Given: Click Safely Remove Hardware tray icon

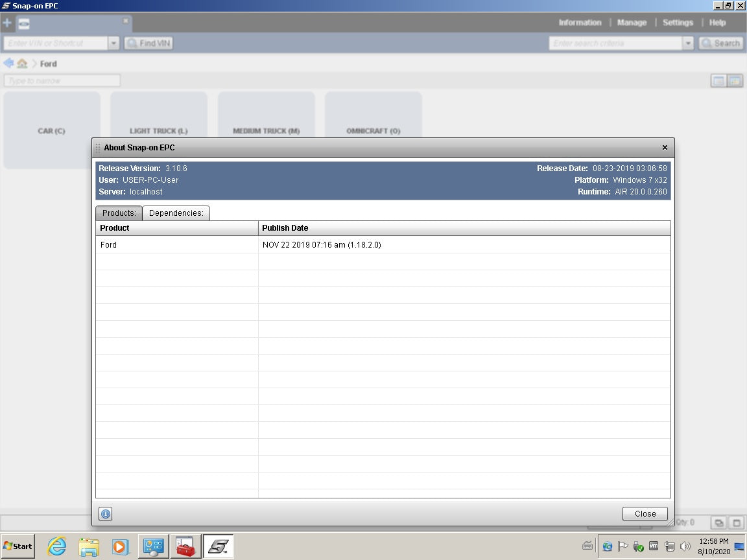Looking at the screenshot, I should click(638, 546).
